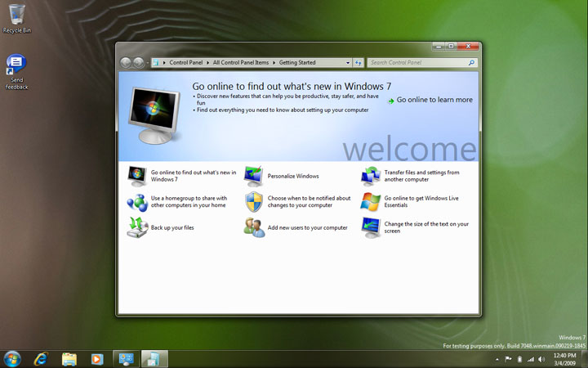The height and width of the screenshot is (368, 588).
Task: Switch to the Control Panel taskbar button
Action: [126, 359]
